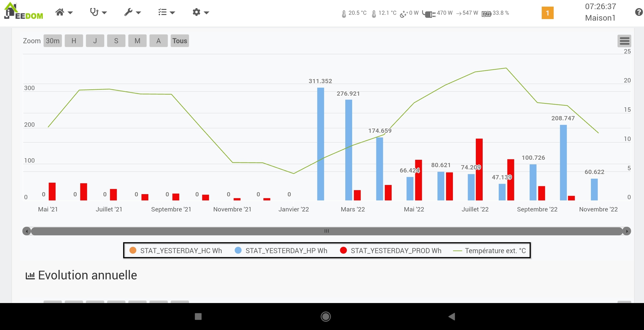Select the Tous zoom range
The height and width of the screenshot is (330, 644).
coord(180,41)
